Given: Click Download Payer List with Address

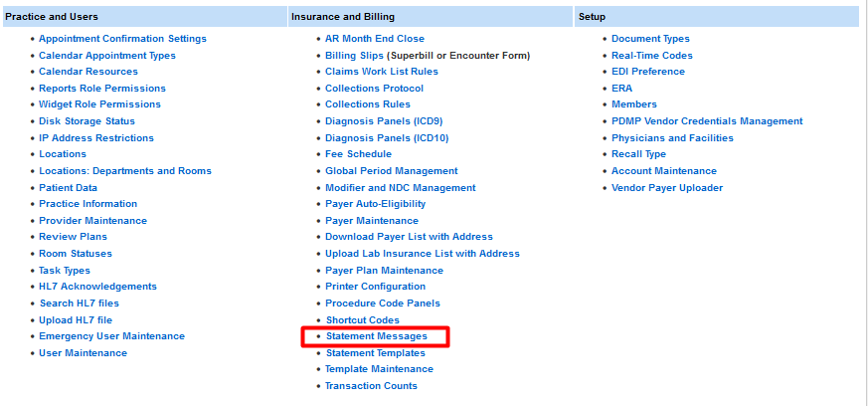Looking at the screenshot, I should tap(409, 237).
